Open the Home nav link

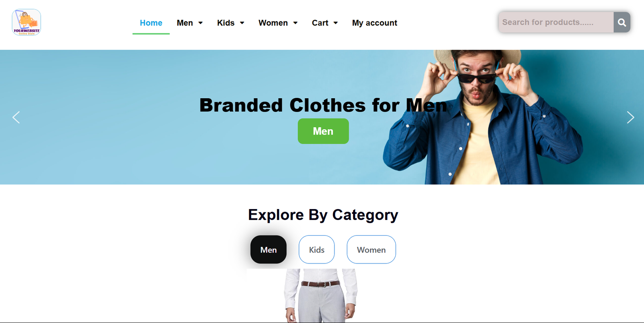point(151,23)
